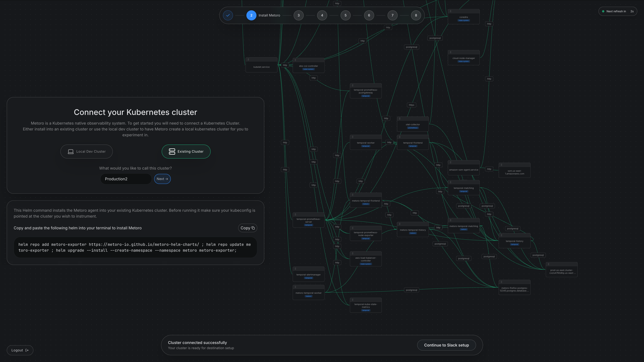
Task: Click the green refresh status dot
Action: [x=603, y=11]
